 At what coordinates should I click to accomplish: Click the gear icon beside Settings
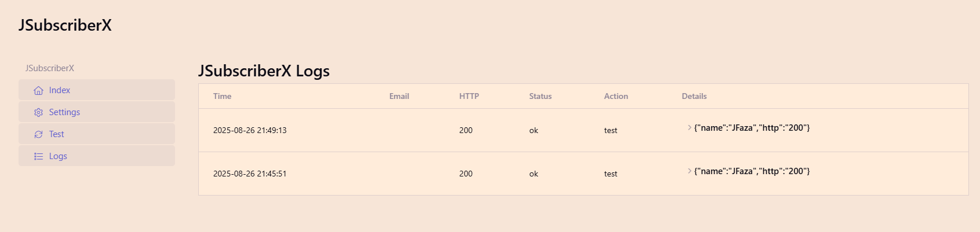tap(39, 112)
